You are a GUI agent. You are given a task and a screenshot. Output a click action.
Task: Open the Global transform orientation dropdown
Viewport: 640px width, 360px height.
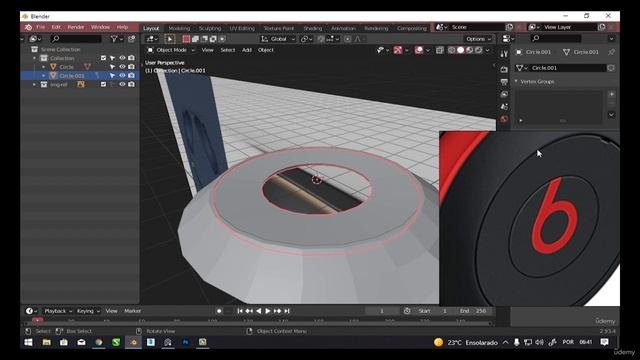(x=278, y=39)
